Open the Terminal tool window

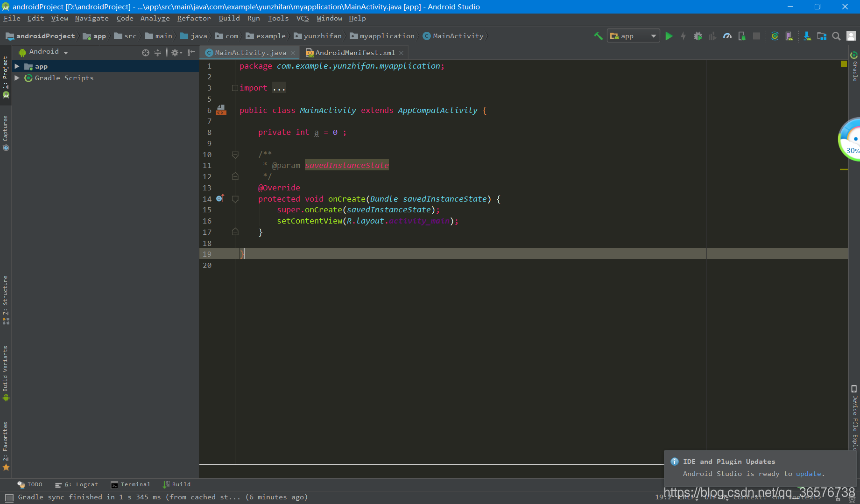coord(131,484)
